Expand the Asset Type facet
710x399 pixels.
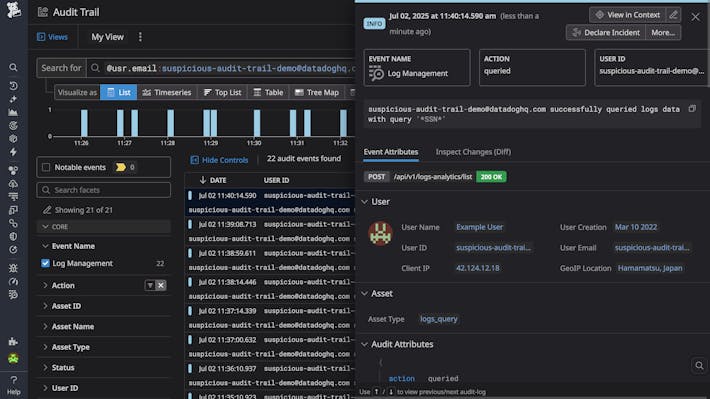45,347
